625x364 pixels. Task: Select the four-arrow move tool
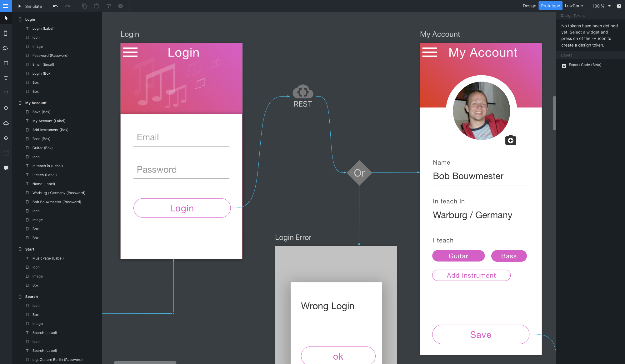click(x=6, y=138)
